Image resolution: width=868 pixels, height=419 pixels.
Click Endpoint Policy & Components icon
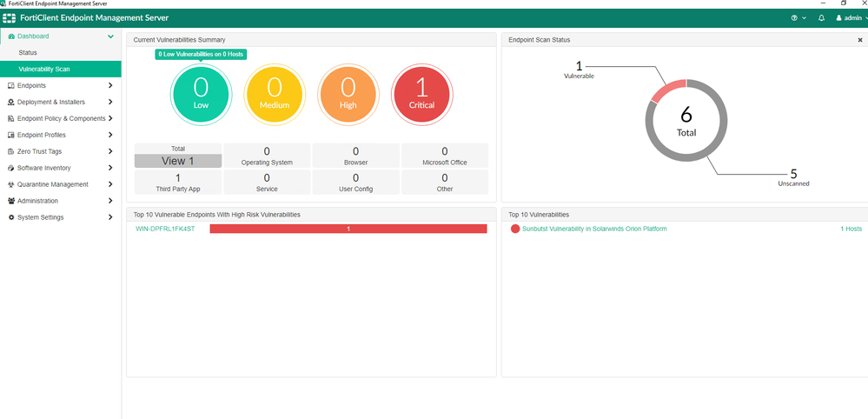(x=11, y=118)
